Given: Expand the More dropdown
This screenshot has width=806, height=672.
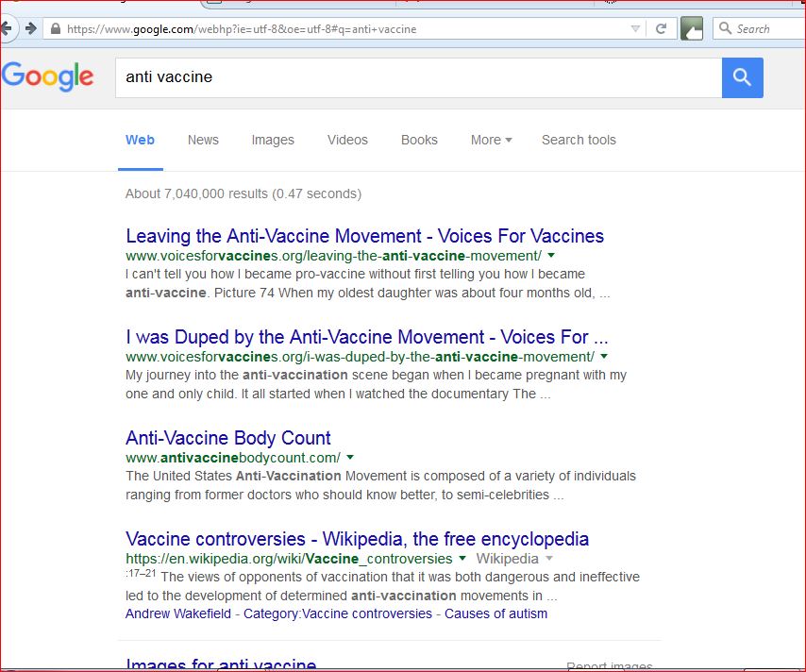Looking at the screenshot, I should pos(491,140).
